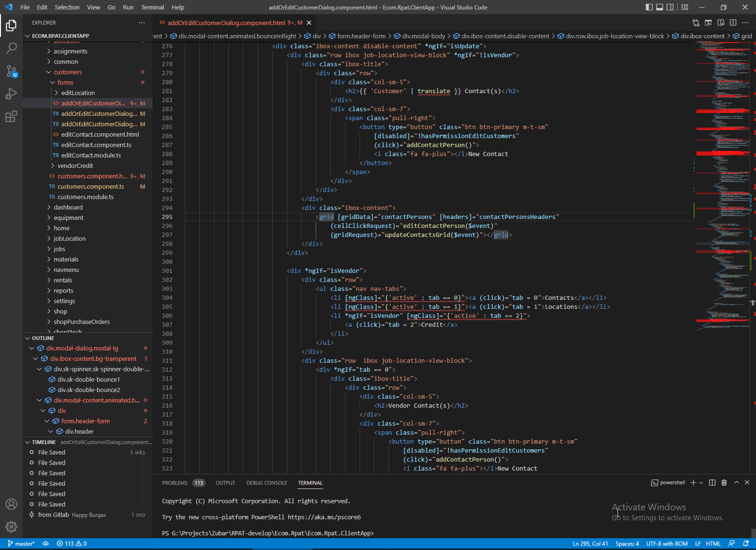Open the Run and Debug view

point(11,94)
